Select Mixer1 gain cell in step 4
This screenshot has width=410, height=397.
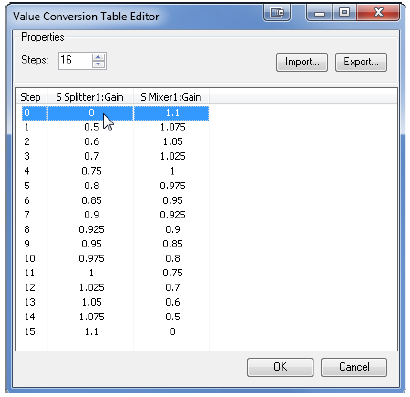[171, 171]
